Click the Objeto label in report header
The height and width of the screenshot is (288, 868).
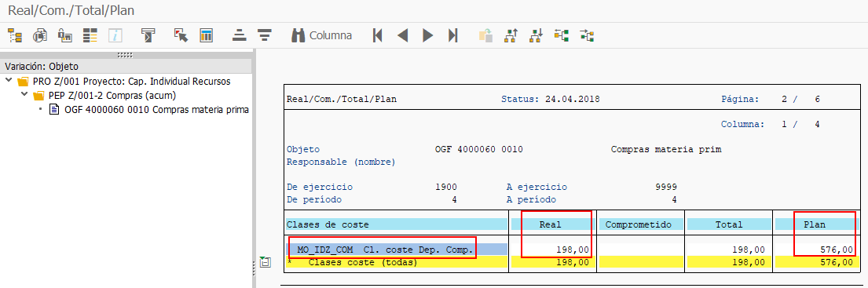302,149
